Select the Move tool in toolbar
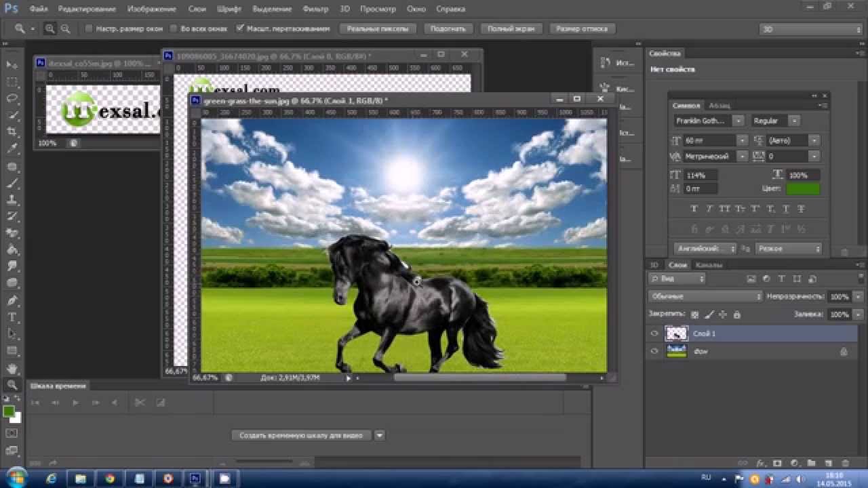This screenshot has width=868, height=488. [12, 64]
